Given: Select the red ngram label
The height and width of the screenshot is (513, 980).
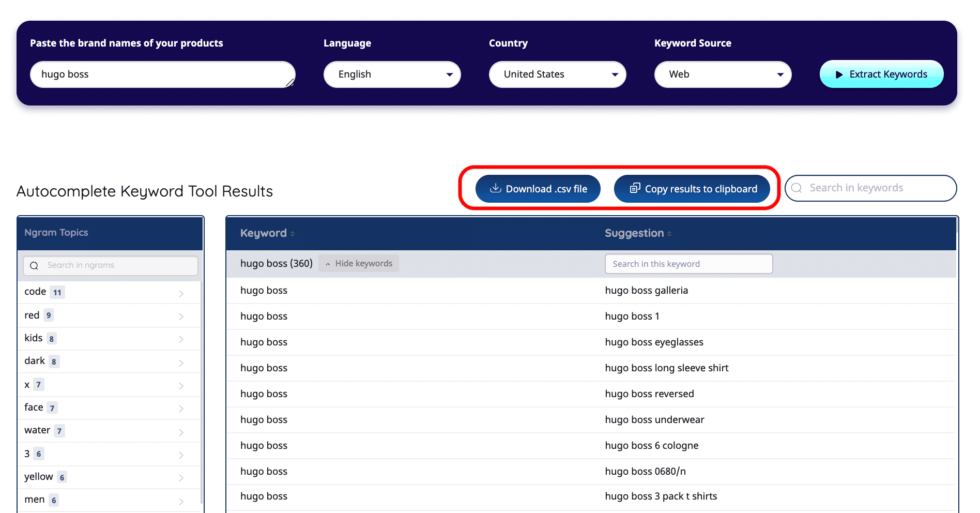Looking at the screenshot, I should pyautogui.click(x=32, y=315).
